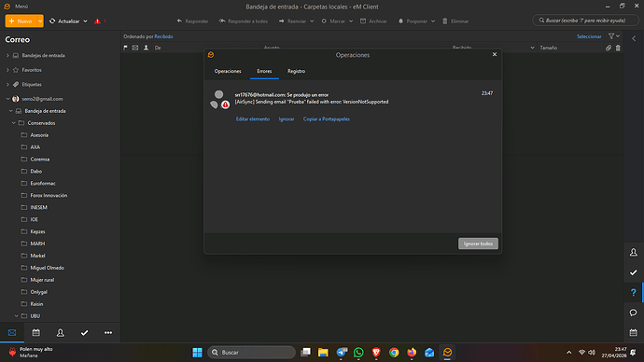644x362 pixels.
Task: Switch to the Operaciones tab in the dialog
Action: [228, 71]
